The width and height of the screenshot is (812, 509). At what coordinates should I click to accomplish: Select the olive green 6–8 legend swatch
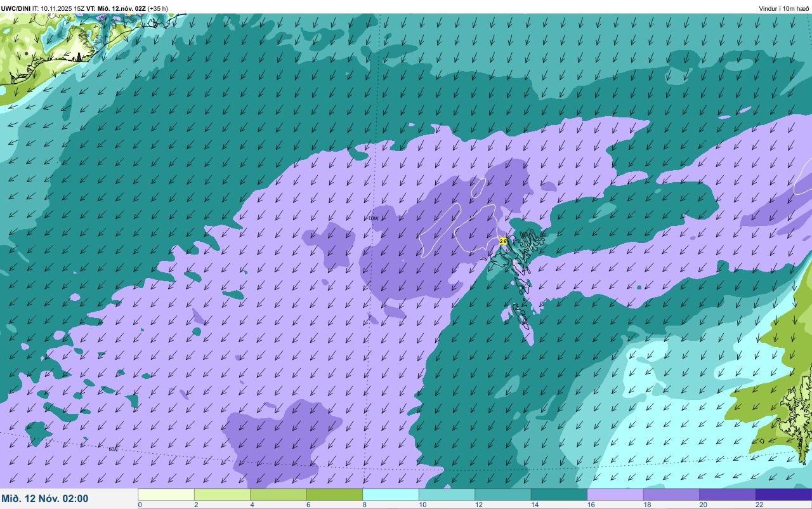[334, 494]
